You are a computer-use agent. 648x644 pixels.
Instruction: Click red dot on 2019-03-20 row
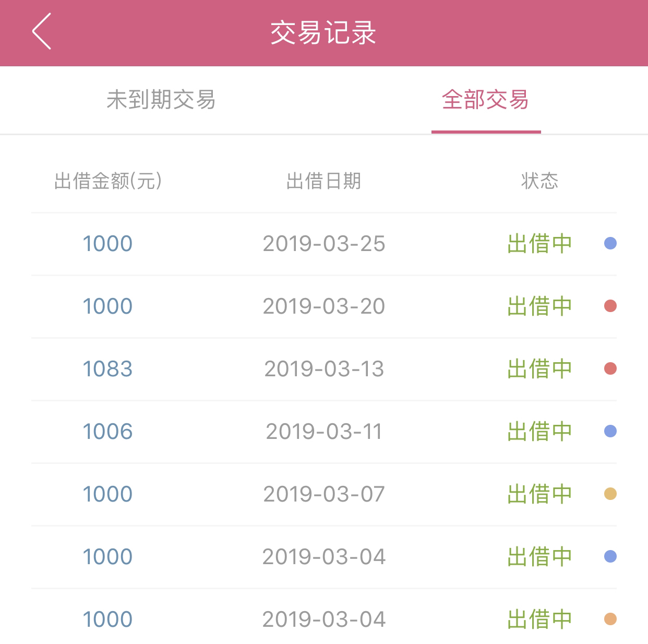[x=610, y=306]
